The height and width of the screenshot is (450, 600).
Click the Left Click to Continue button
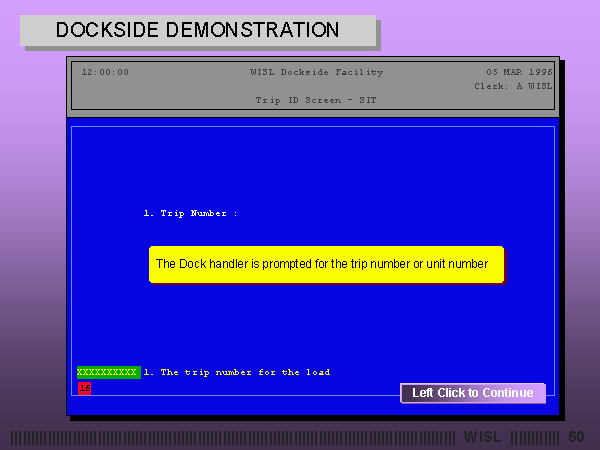tap(473, 393)
